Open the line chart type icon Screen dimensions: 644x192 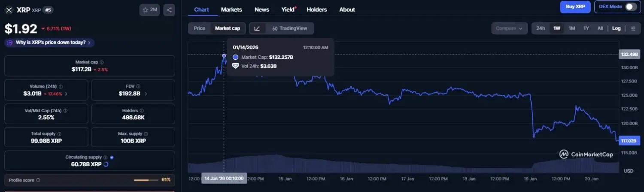[257, 28]
